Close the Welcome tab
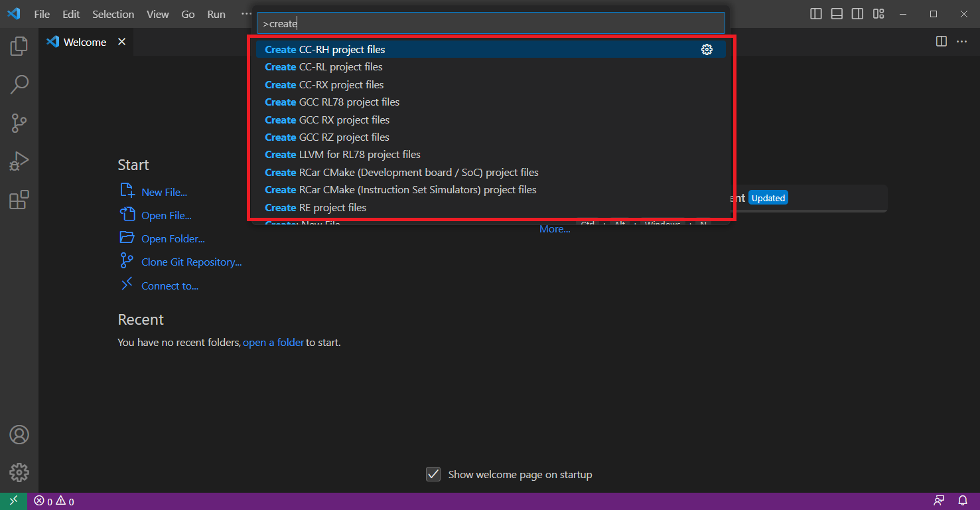The width and height of the screenshot is (980, 510). [121, 42]
